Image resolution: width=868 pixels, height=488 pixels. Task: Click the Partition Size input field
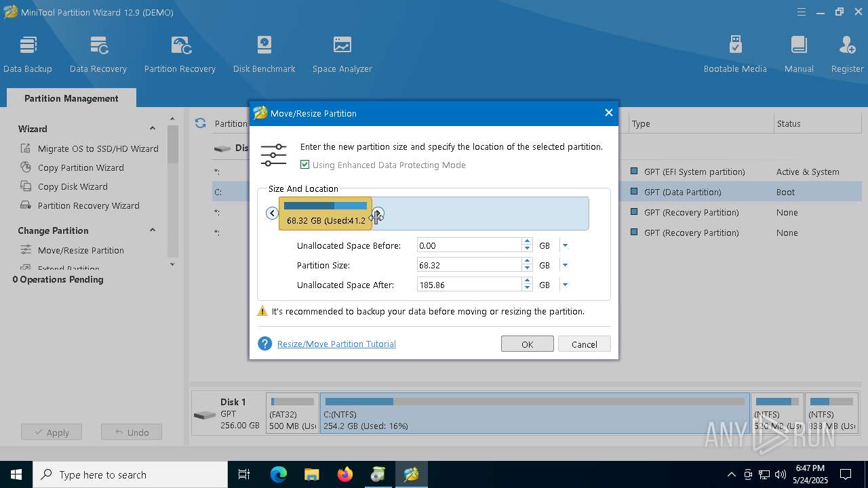click(469, 265)
